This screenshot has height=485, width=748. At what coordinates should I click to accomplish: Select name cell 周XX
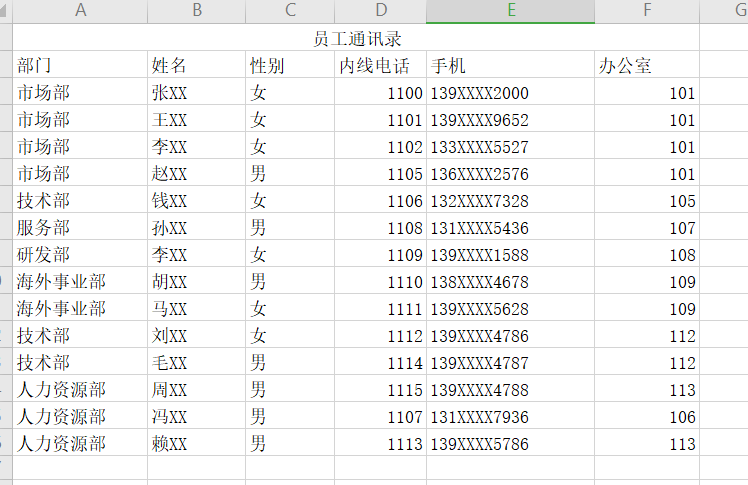click(x=197, y=389)
